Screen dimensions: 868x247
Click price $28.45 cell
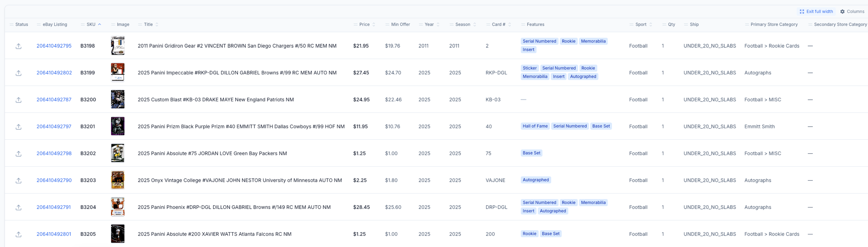[362, 207]
